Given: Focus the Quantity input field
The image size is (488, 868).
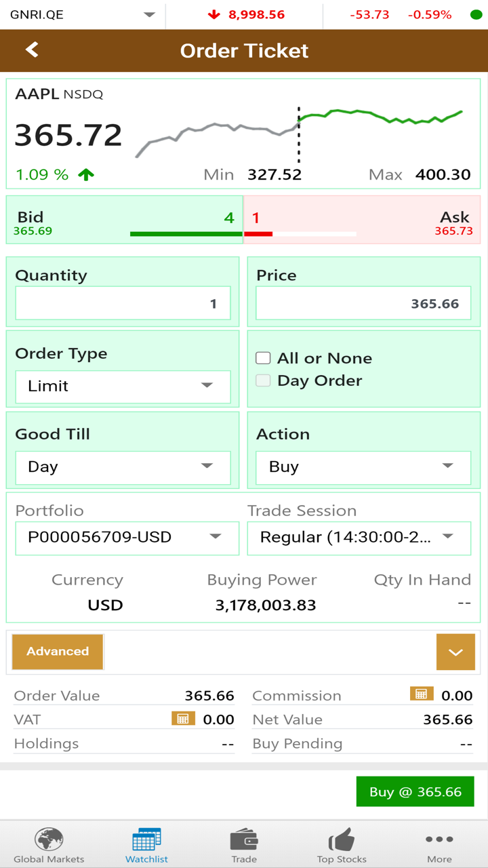Looking at the screenshot, I should pos(123,304).
